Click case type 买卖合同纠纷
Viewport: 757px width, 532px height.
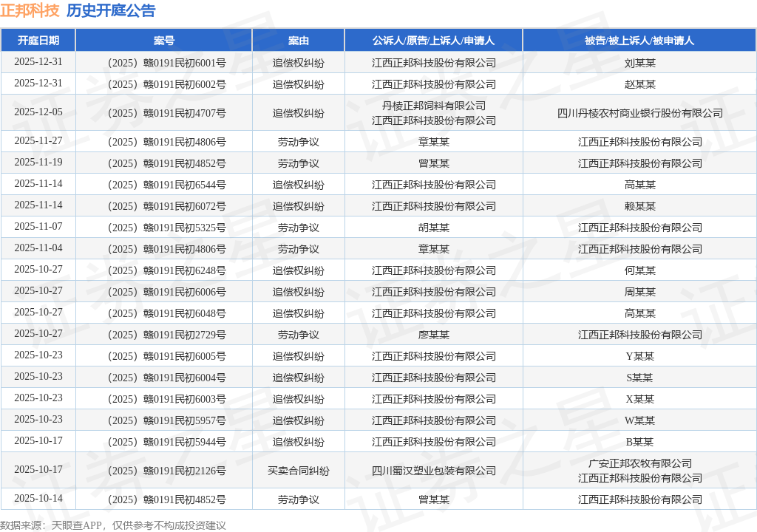pos(299,471)
